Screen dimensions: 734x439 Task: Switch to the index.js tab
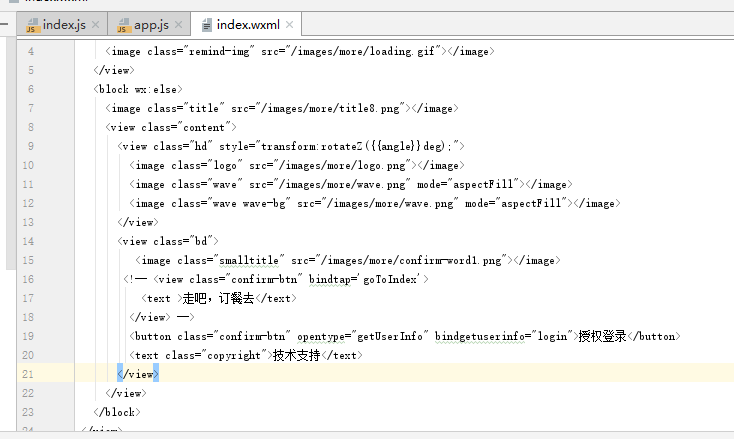[63, 25]
